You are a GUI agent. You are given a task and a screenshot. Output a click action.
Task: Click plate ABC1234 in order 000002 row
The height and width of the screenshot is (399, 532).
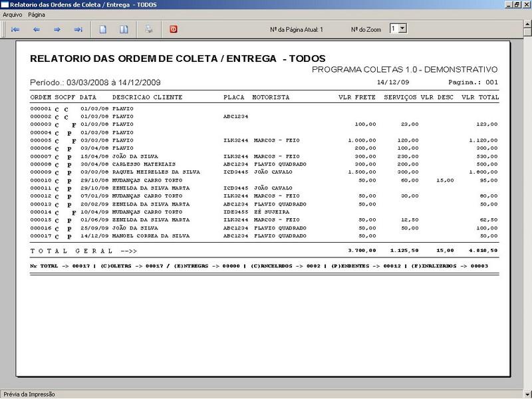[236, 117]
